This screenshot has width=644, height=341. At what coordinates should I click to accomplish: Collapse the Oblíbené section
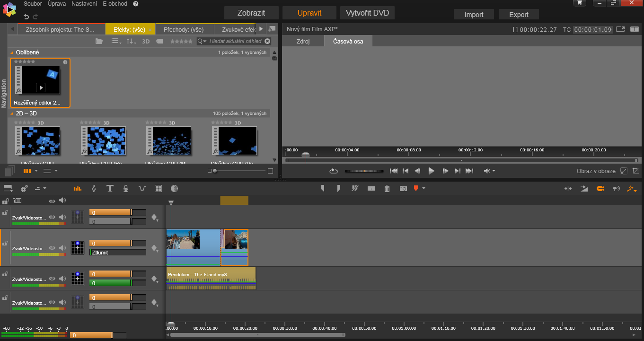12,52
